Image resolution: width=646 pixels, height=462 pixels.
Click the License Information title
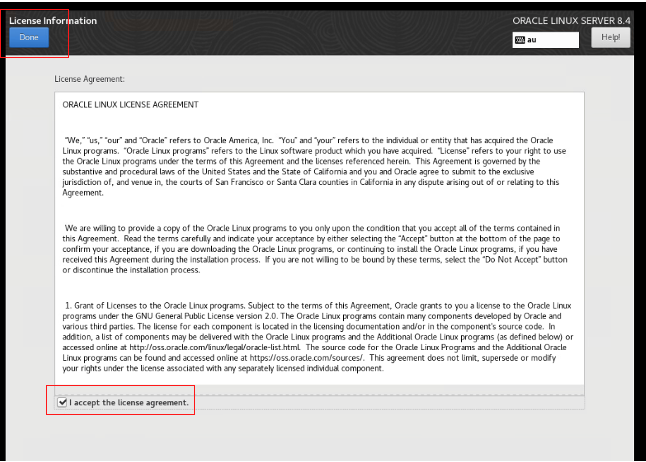coord(53,21)
